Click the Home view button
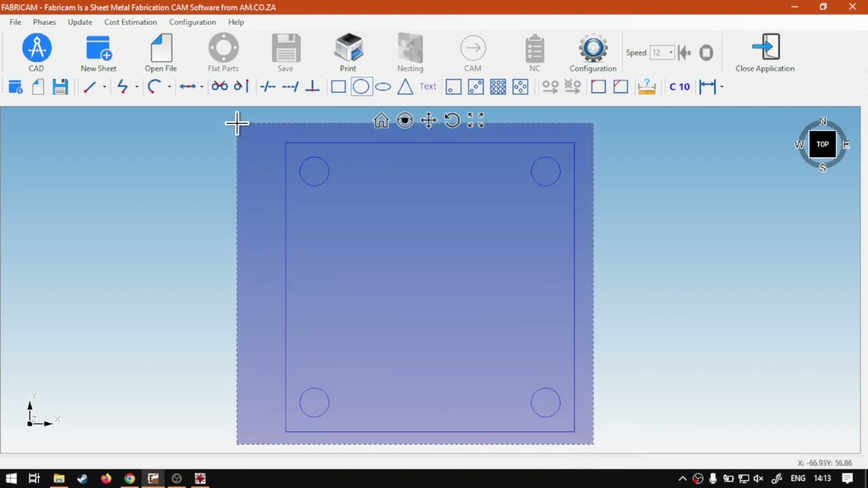868x488 pixels. [x=381, y=121]
